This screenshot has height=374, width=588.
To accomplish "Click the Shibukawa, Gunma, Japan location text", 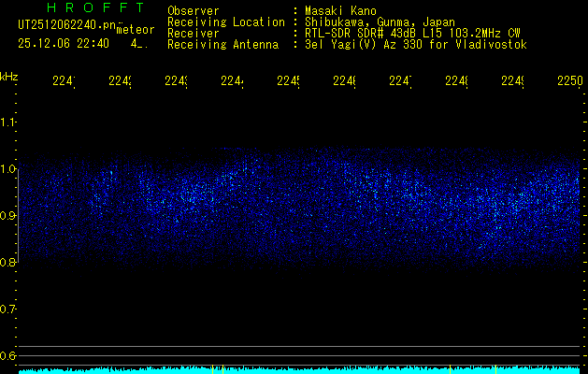I will click(x=380, y=22).
